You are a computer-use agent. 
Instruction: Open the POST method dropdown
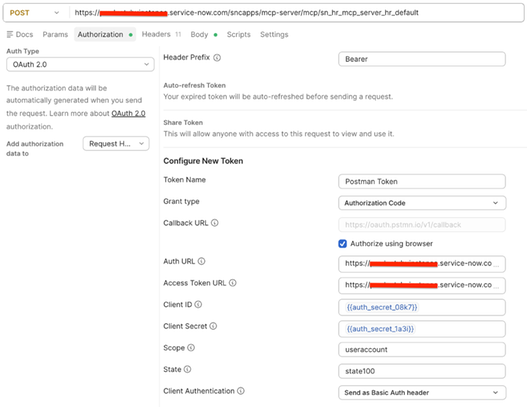(35, 13)
